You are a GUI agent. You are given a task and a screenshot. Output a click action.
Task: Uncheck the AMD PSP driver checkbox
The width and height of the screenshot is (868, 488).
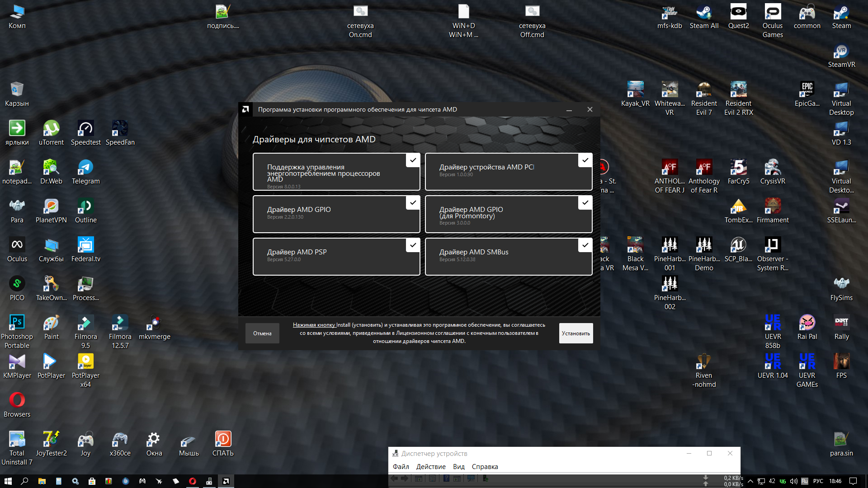[x=413, y=245]
